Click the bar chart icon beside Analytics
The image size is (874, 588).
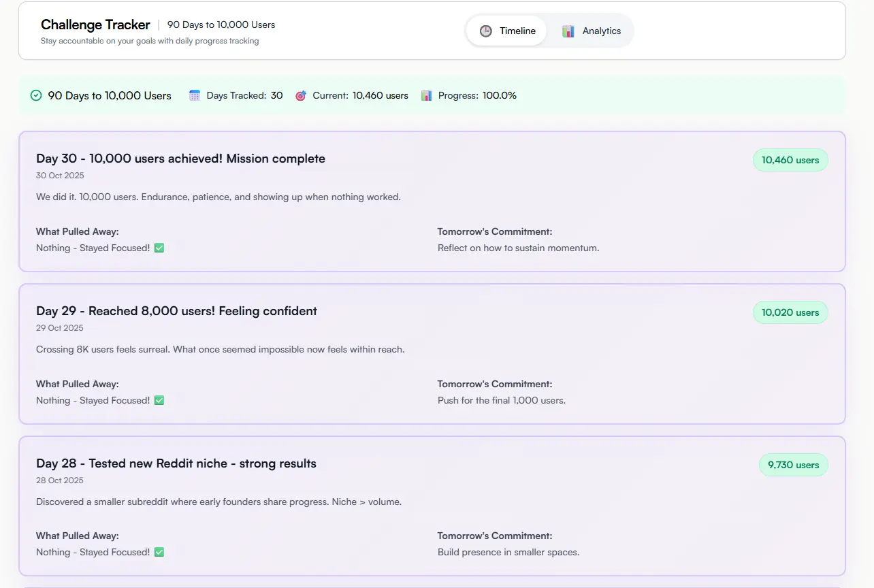point(568,31)
